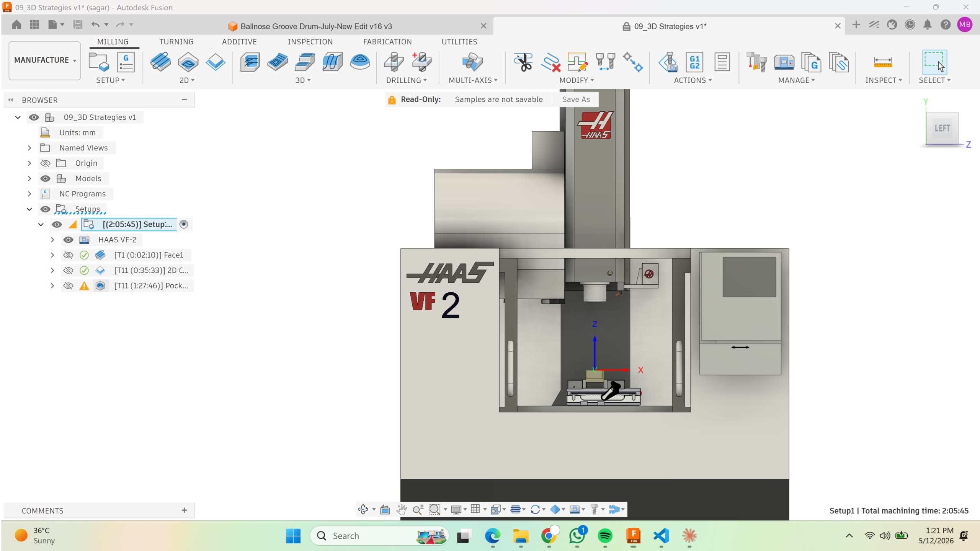
Task: Activate the Setup radio button
Action: coord(184,225)
